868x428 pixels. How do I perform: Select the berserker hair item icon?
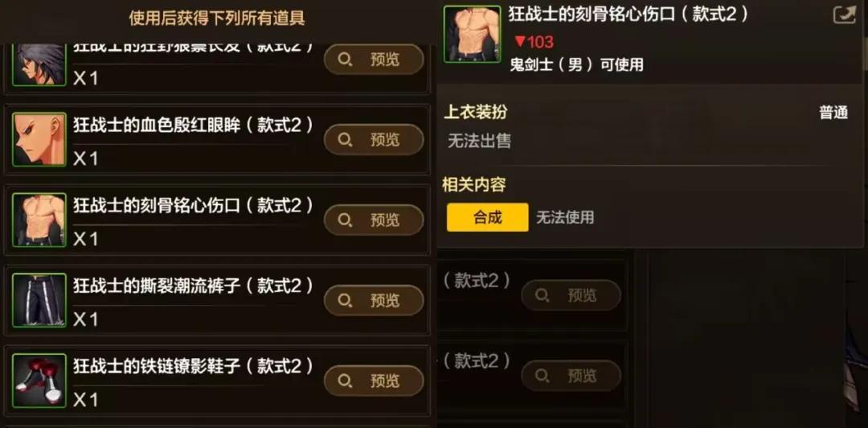click(x=39, y=64)
